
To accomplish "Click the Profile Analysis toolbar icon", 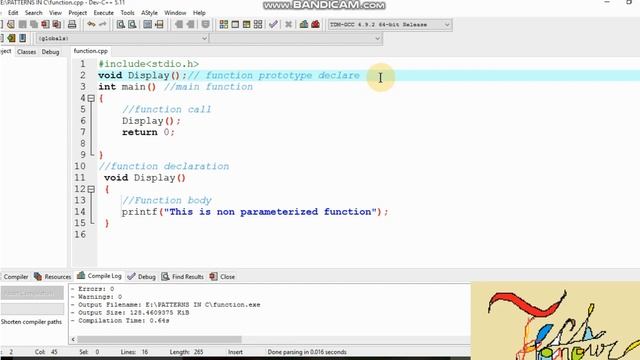I will click(304, 24).
